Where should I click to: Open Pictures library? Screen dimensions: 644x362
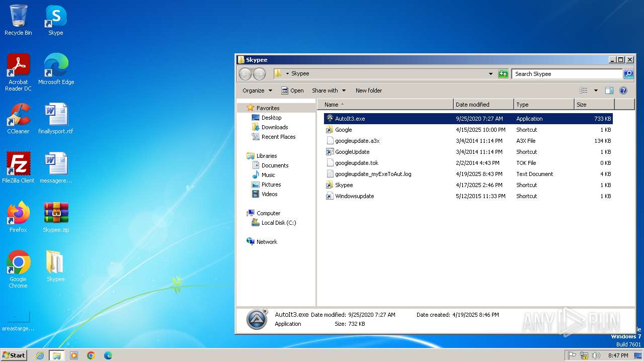tap(271, 185)
